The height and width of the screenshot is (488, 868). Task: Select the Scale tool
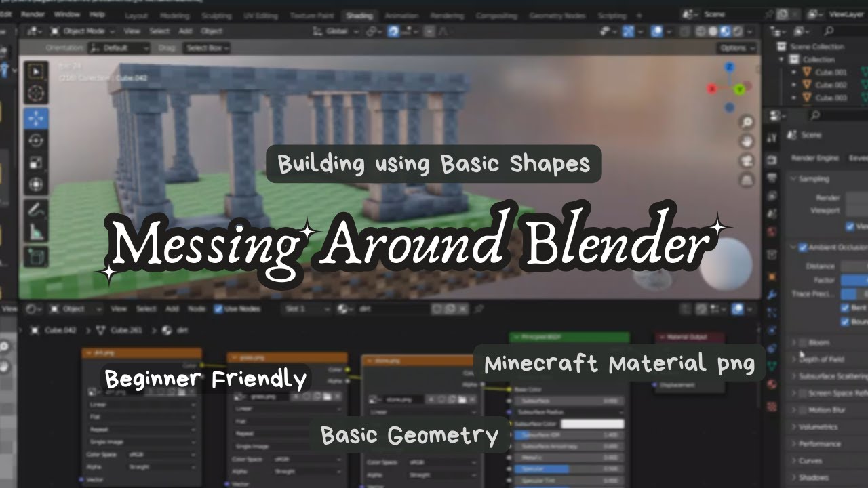click(36, 162)
